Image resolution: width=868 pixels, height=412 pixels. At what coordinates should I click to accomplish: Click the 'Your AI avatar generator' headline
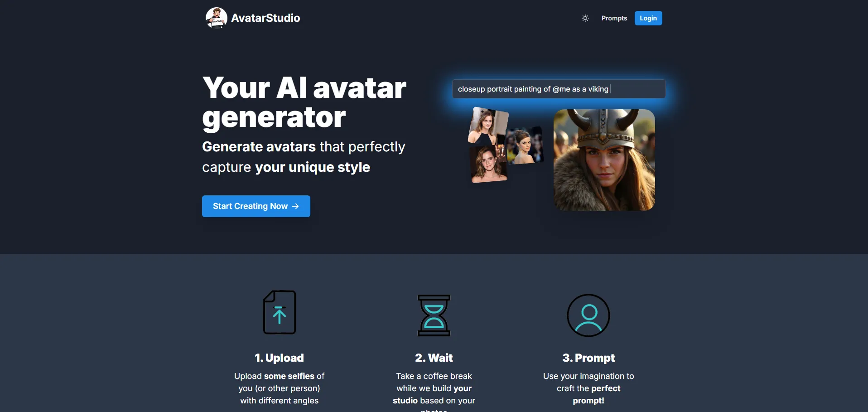pyautogui.click(x=304, y=102)
